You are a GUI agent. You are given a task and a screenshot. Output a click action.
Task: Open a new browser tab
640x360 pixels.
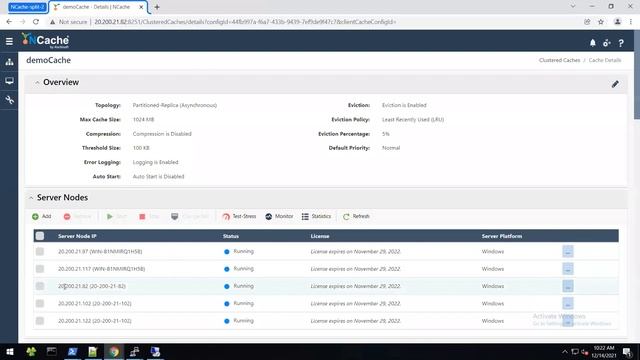(x=157, y=7)
